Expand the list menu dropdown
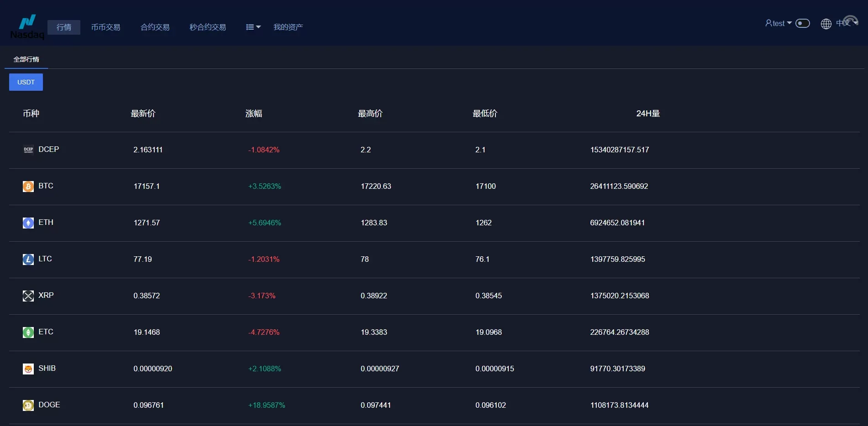This screenshot has width=868, height=426. click(x=253, y=27)
